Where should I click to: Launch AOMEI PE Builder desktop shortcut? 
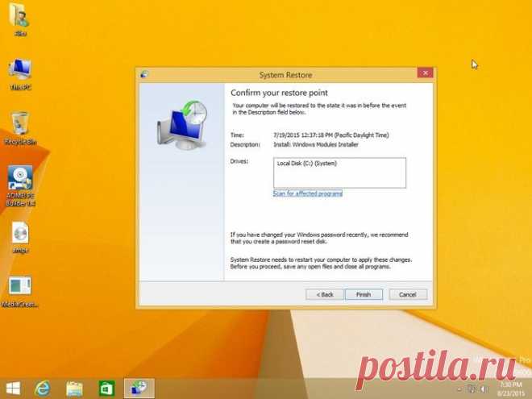coord(20,186)
